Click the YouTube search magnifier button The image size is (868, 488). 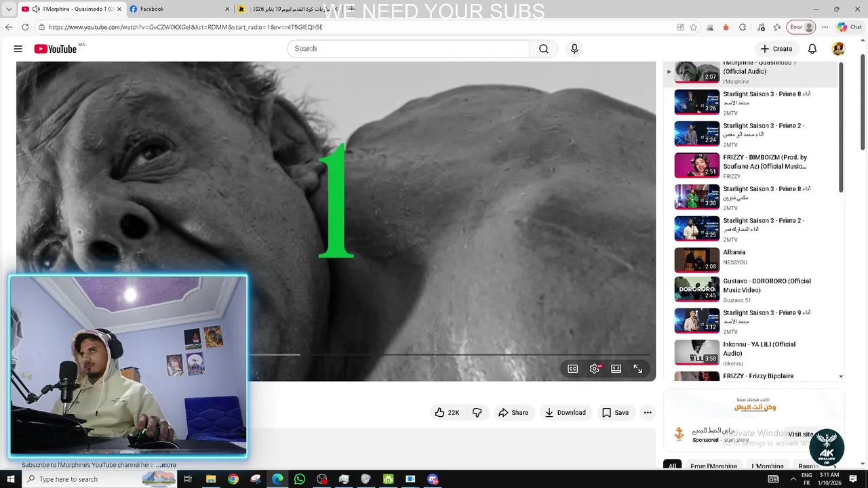coord(544,49)
